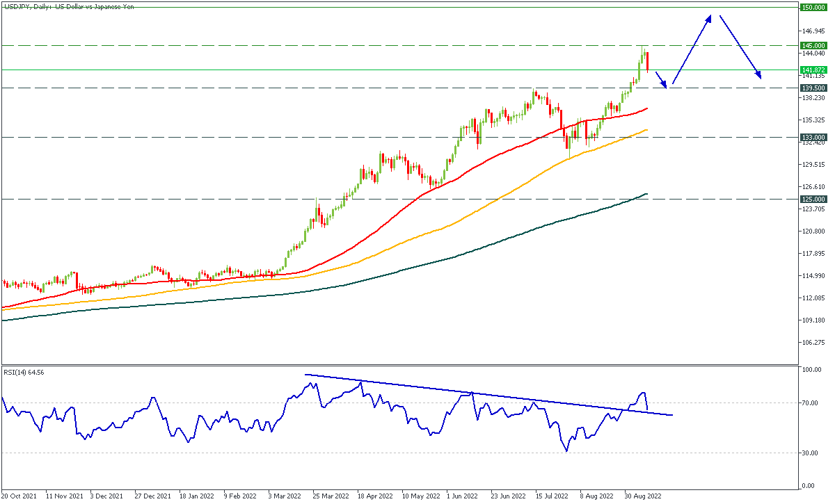Select the end of the yellow moving average
The width and height of the screenshot is (835, 504).
coord(646,129)
